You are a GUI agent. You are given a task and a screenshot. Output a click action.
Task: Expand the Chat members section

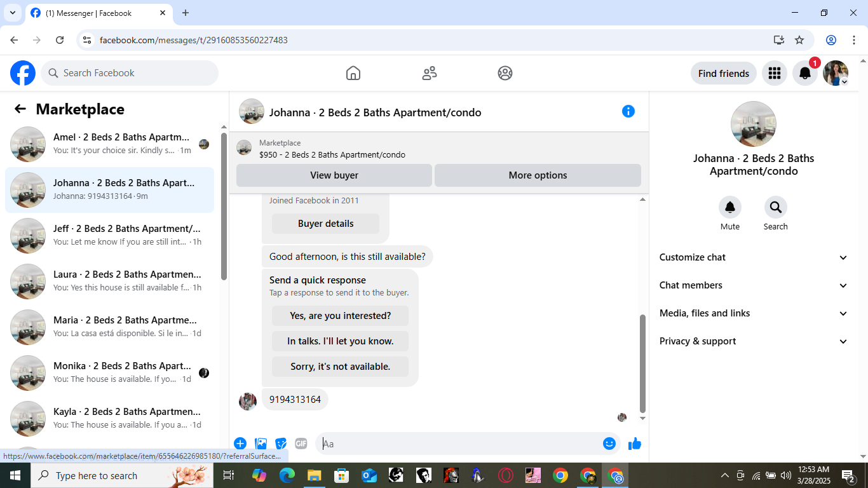[754, 285]
